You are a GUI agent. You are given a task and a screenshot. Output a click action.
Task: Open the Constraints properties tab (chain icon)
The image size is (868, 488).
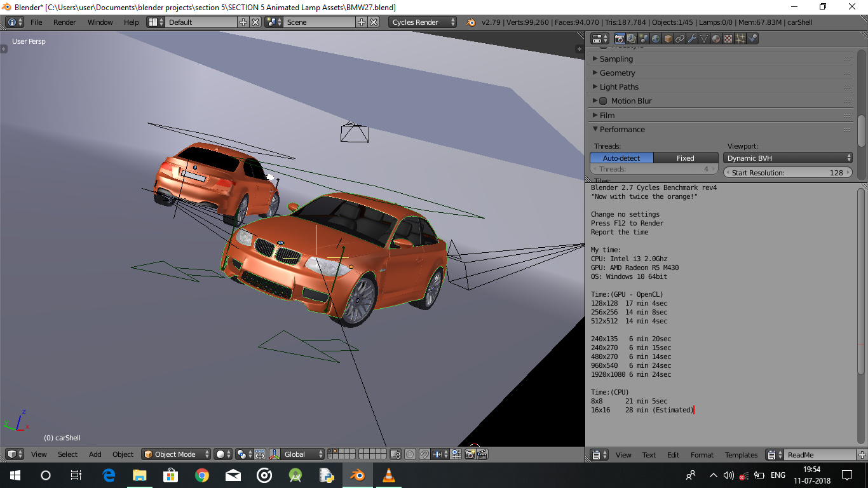680,39
